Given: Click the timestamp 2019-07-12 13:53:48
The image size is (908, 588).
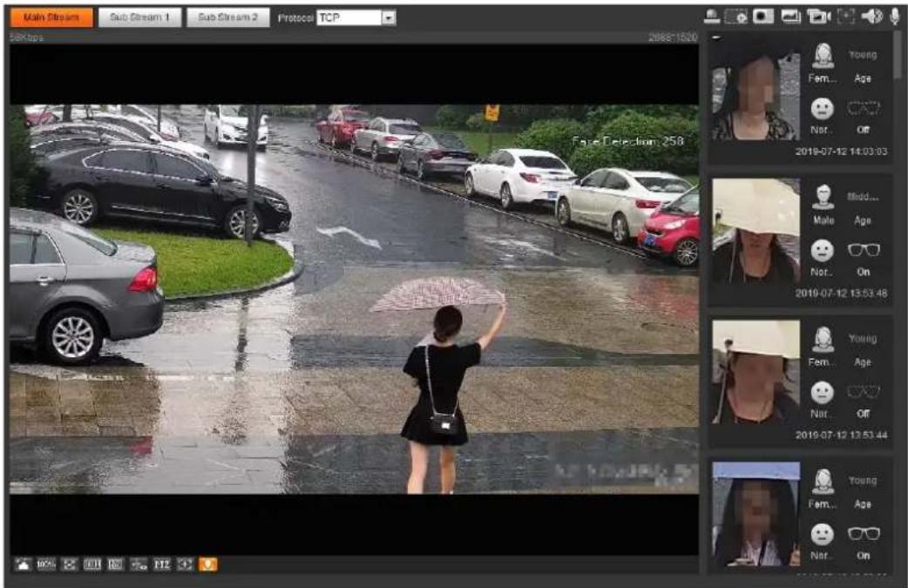Looking at the screenshot, I should [841, 294].
